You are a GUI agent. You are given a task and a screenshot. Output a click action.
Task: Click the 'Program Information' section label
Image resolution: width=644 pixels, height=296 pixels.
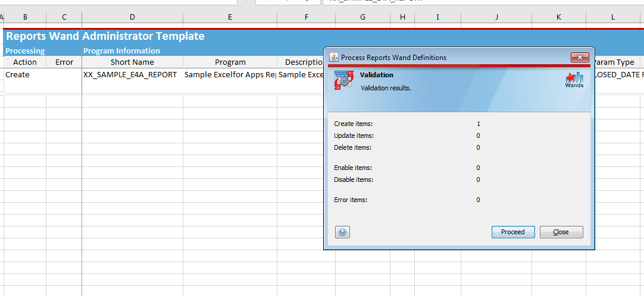[x=121, y=51]
